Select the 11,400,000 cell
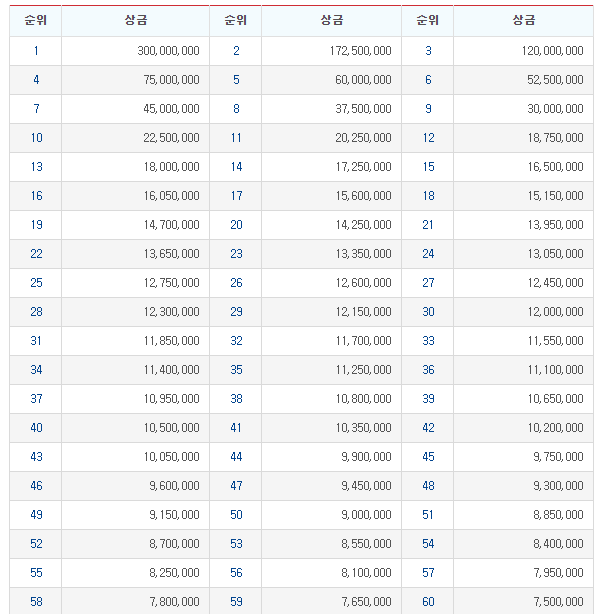The image size is (599, 614). point(171,370)
